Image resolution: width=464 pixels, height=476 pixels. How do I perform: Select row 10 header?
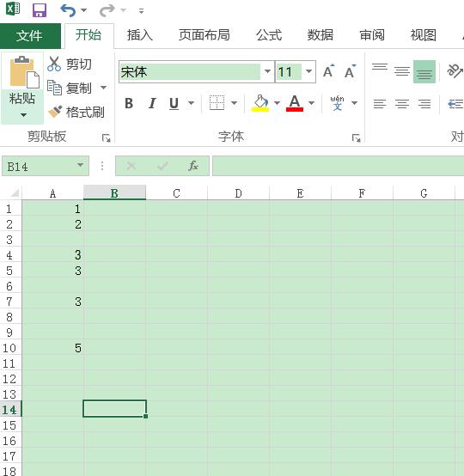coord(10,348)
